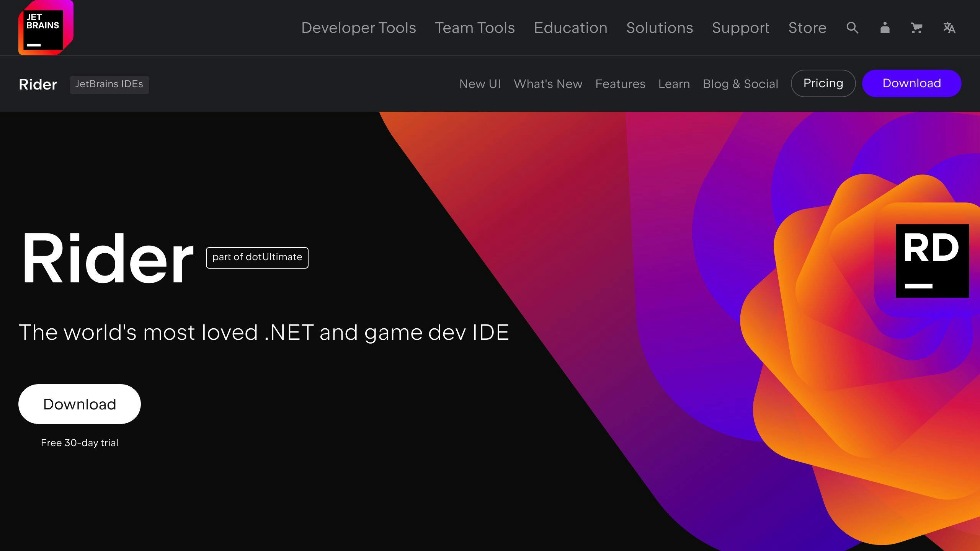Click the user account icon
980x551 pixels.
point(884,27)
